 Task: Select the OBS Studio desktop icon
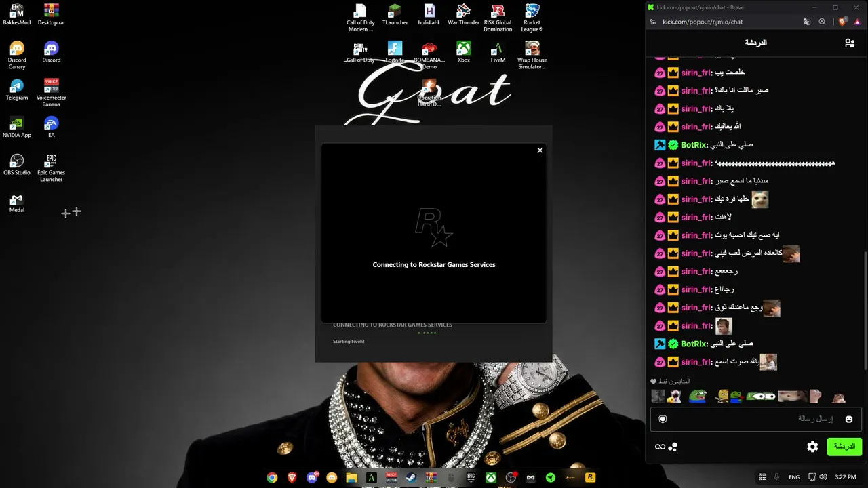(17, 165)
